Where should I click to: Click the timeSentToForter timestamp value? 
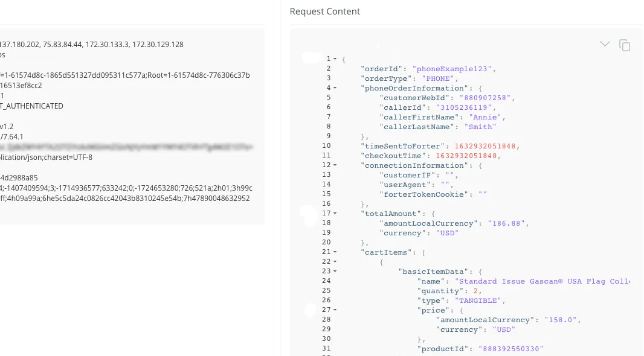point(485,146)
